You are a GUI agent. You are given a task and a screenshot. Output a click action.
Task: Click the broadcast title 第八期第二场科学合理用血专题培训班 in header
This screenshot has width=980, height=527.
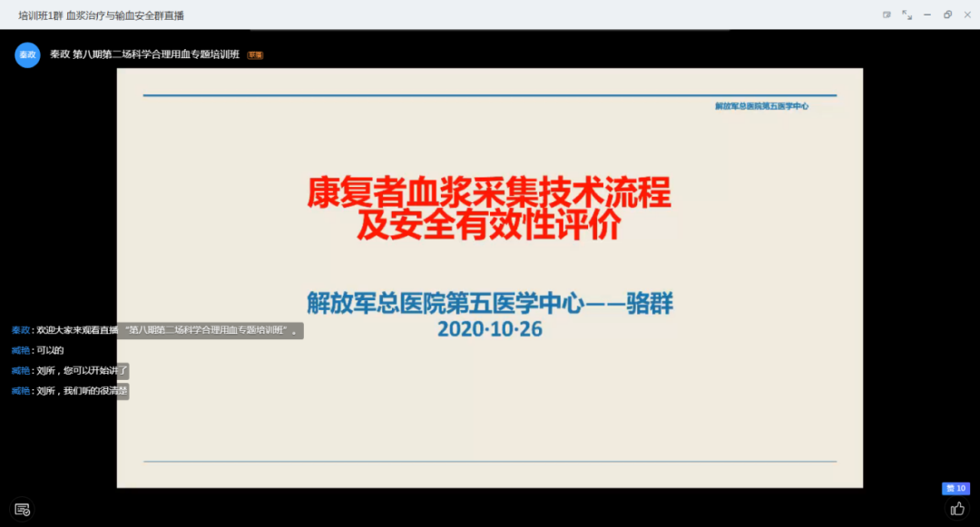pos(156,54)
